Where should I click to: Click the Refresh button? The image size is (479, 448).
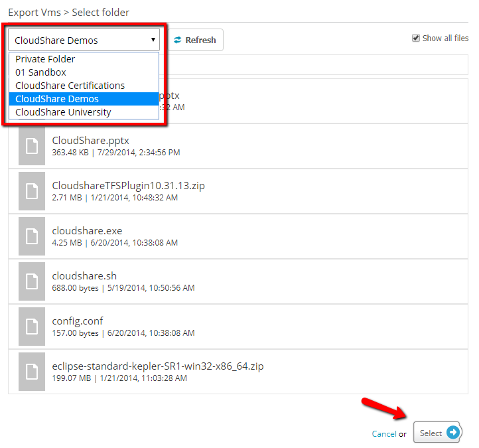click(195, 40)
